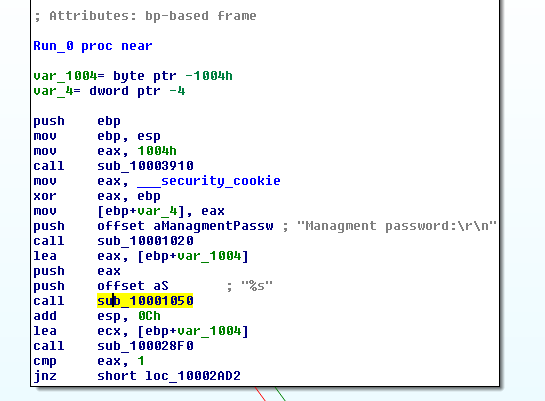Image resolution: width=545 pixels, height=401 pixels.
Task: Click the "Managment password" string comment
Action: 397,226
